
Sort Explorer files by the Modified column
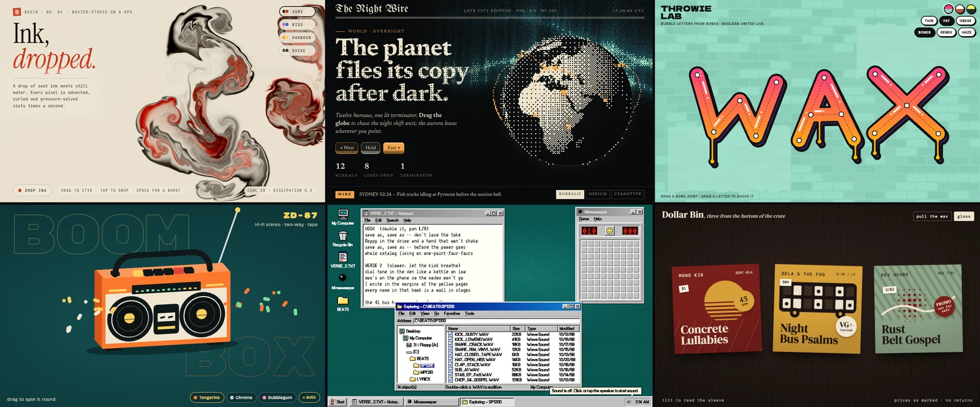pos(567,329)
